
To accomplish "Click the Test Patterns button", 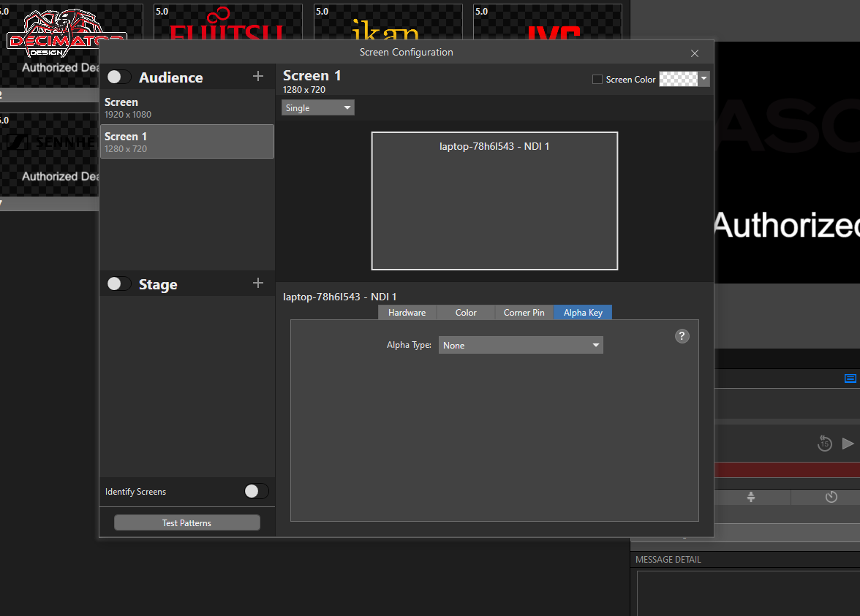I will (186, 522).
